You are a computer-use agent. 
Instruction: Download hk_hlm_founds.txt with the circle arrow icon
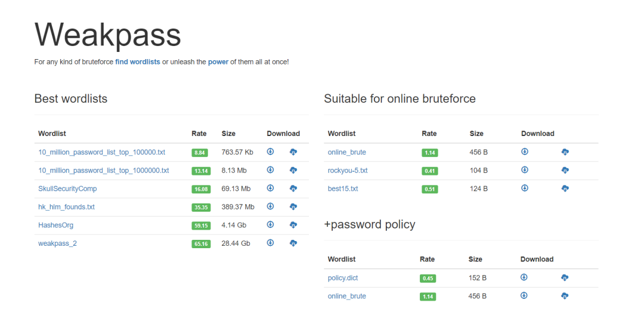tap(270, 206)
